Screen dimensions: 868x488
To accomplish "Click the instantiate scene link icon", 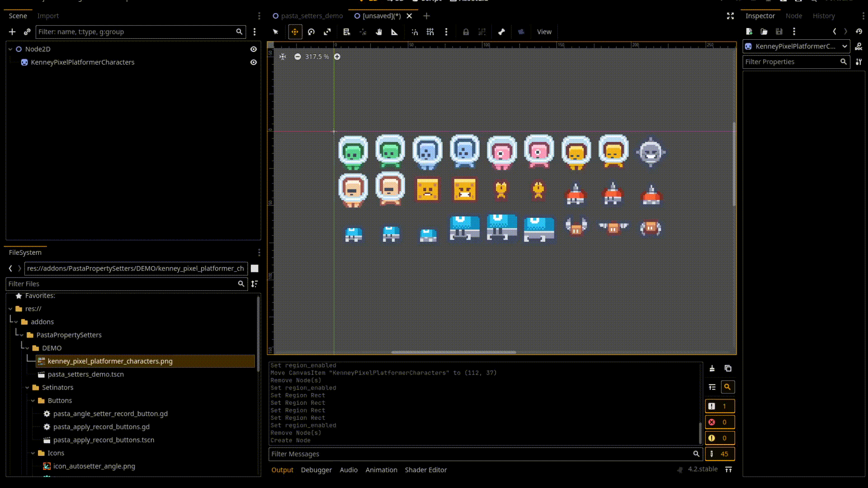I will tap(27, 32).
